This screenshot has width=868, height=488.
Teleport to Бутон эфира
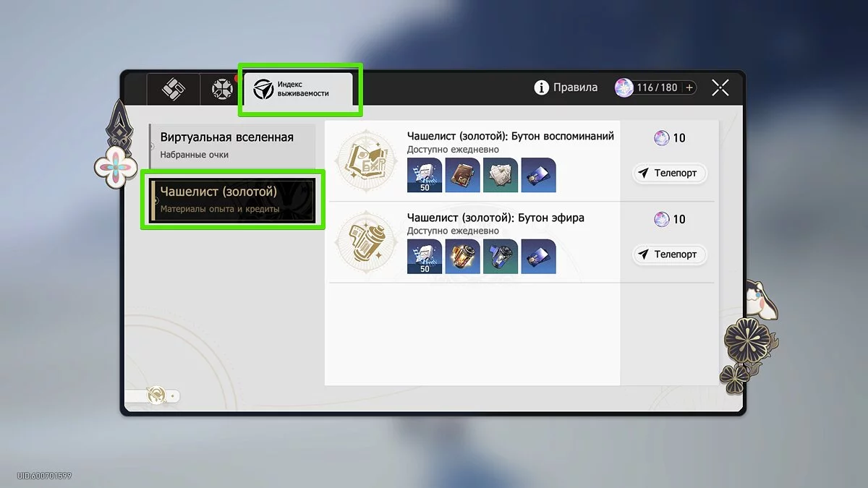[669, 254]
